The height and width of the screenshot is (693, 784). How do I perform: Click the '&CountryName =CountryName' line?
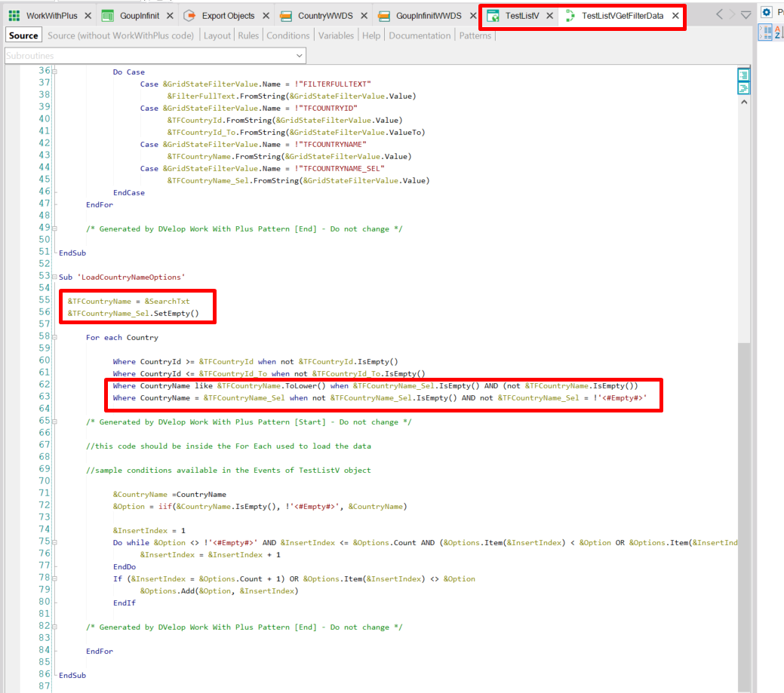tap(170, 494)
